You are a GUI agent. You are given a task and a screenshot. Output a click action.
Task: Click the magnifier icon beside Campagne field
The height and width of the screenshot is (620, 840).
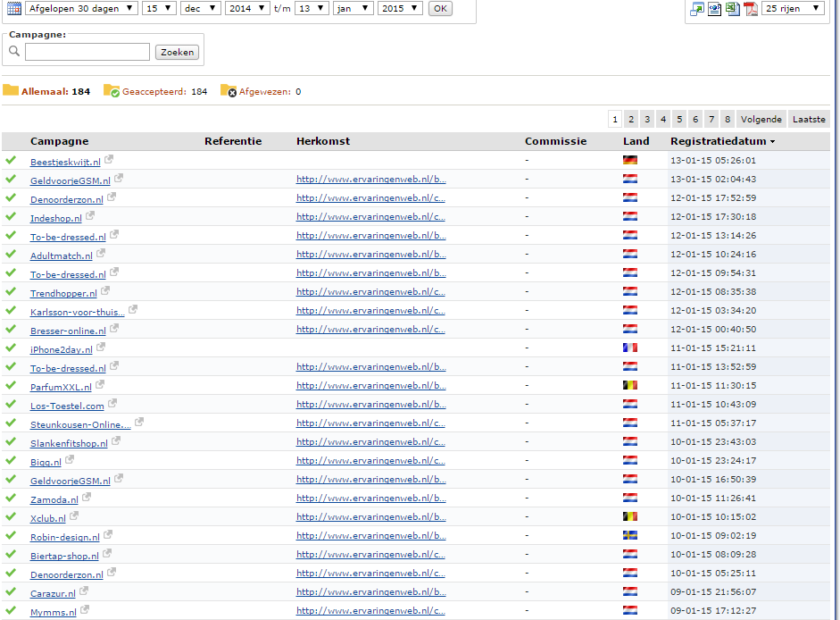(x=14, y=51)
